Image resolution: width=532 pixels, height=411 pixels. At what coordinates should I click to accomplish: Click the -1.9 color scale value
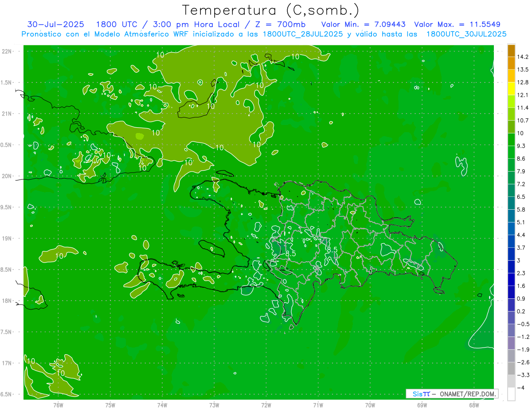pyautogui.click(x=523, y=350)
